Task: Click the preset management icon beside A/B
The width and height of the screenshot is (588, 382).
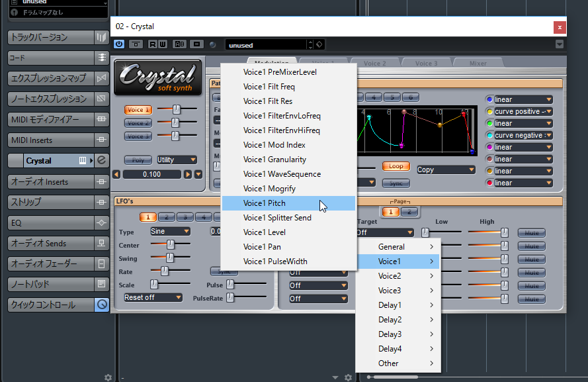Action: (196, 44)
